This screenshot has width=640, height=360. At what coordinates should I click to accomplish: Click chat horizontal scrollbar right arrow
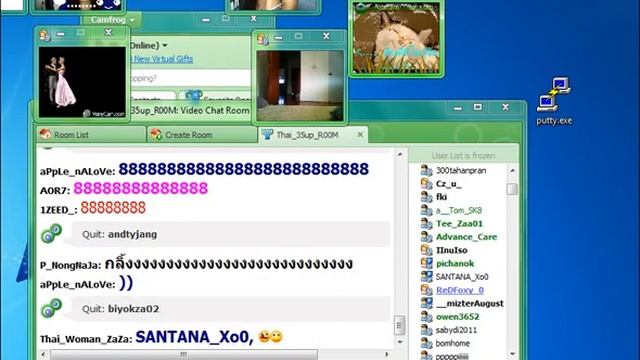(x=387, y=354)
